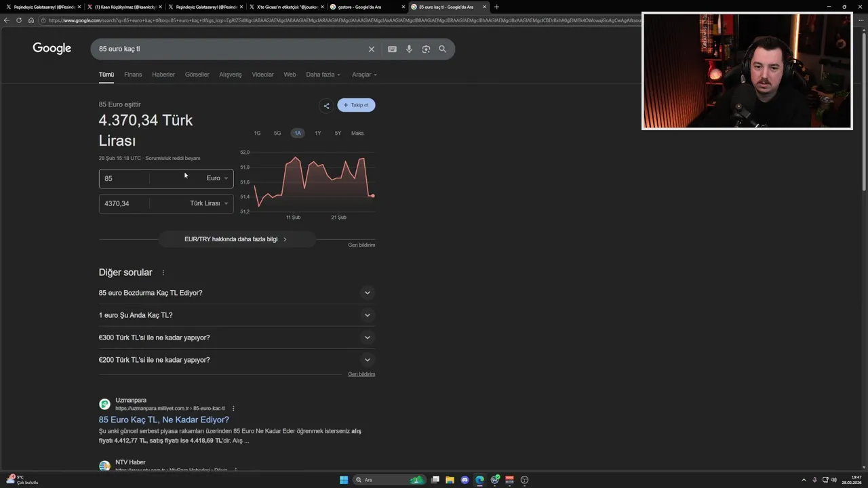Click the end point of the EUR/TRY chart
The height and width of the screenshot is (488, 868).
point(373,196)
